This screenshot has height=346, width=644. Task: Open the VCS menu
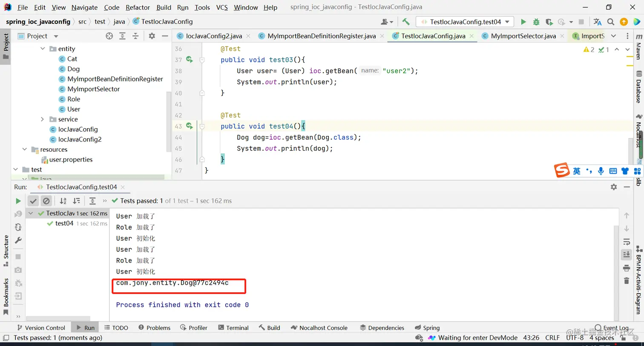(222, 7)
